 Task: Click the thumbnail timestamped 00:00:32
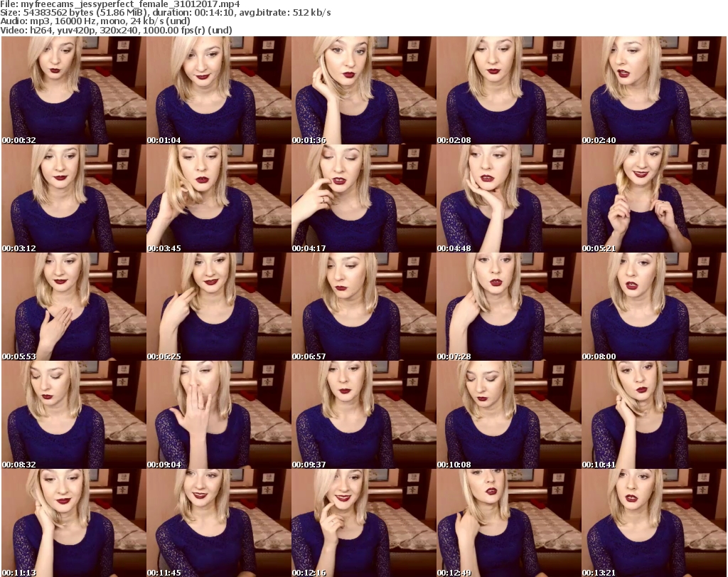click(73, 90)
